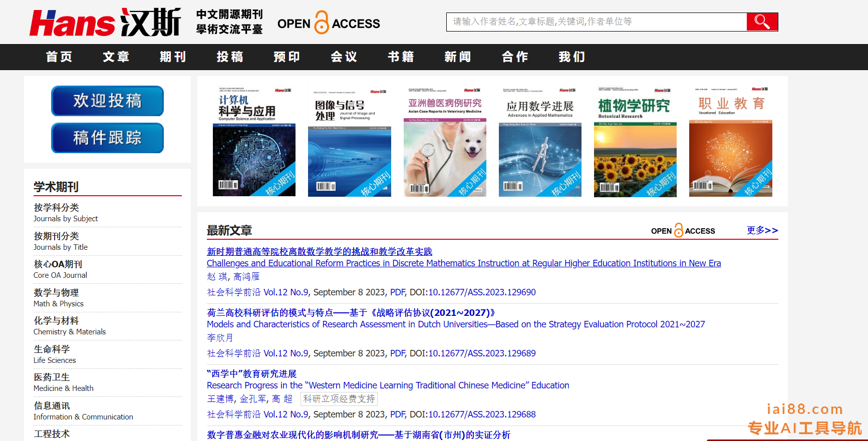Click author 高鸿雁
The width and height of the screenshot is (868, 441).
pyautogui.click(x=246, y=276)
